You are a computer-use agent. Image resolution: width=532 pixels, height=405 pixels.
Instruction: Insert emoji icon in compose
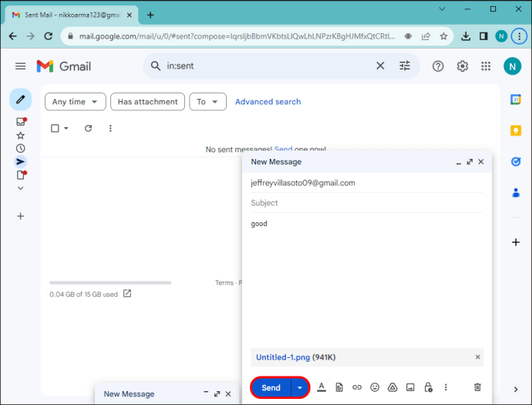375,387
